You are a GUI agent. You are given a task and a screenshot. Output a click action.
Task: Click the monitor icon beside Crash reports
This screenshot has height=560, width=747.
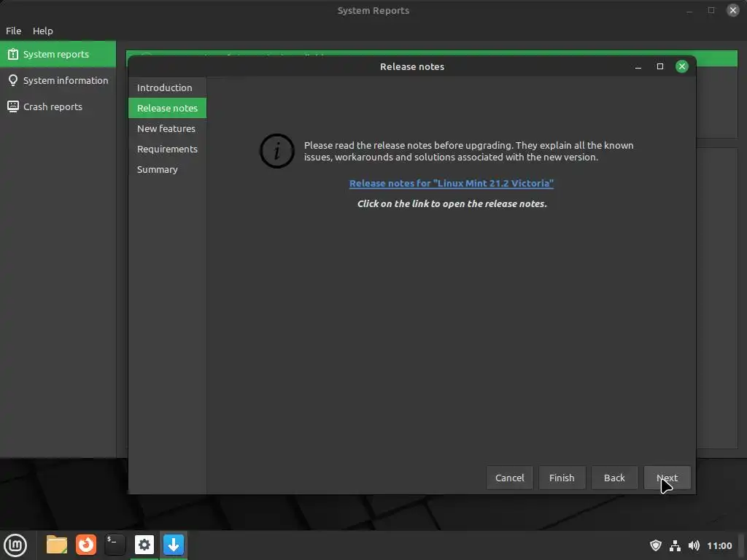13,106
